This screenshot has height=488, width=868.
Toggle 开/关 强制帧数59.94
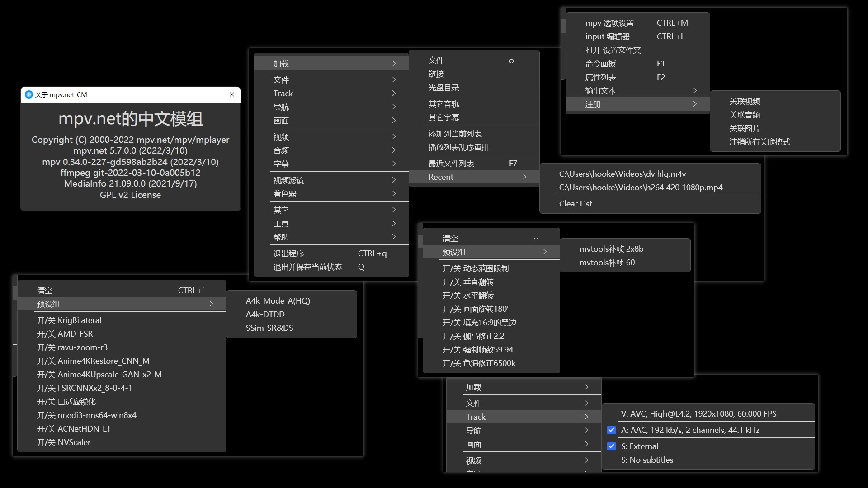491,350
